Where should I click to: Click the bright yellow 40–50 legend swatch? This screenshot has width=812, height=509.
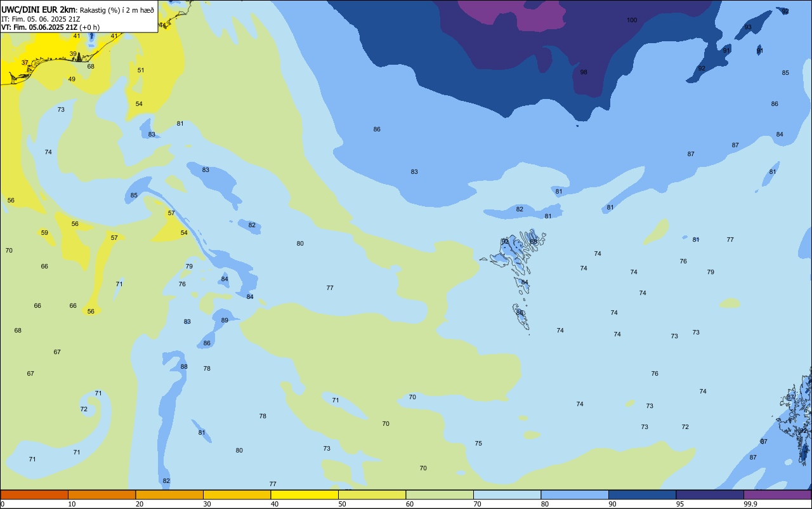click(x=304, y=494)
